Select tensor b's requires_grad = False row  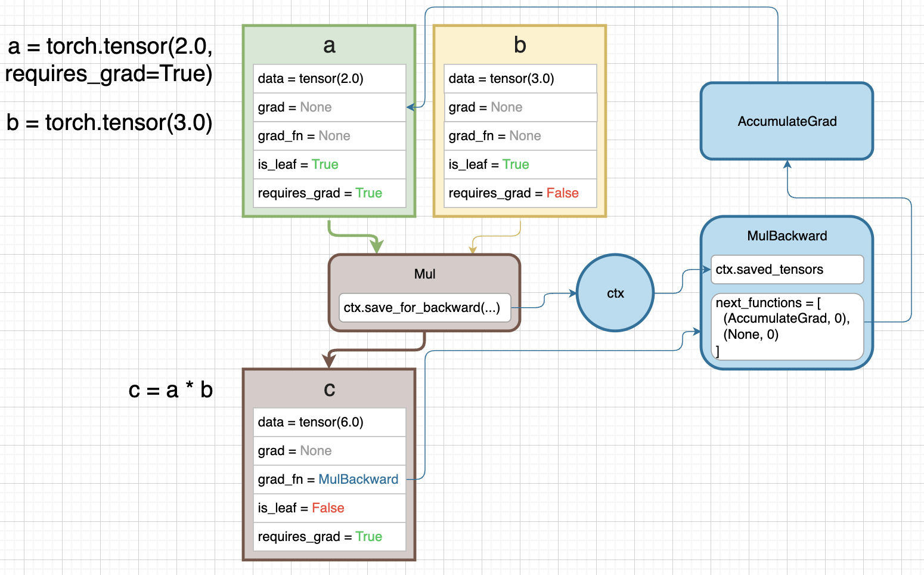[x=520, y=193]
